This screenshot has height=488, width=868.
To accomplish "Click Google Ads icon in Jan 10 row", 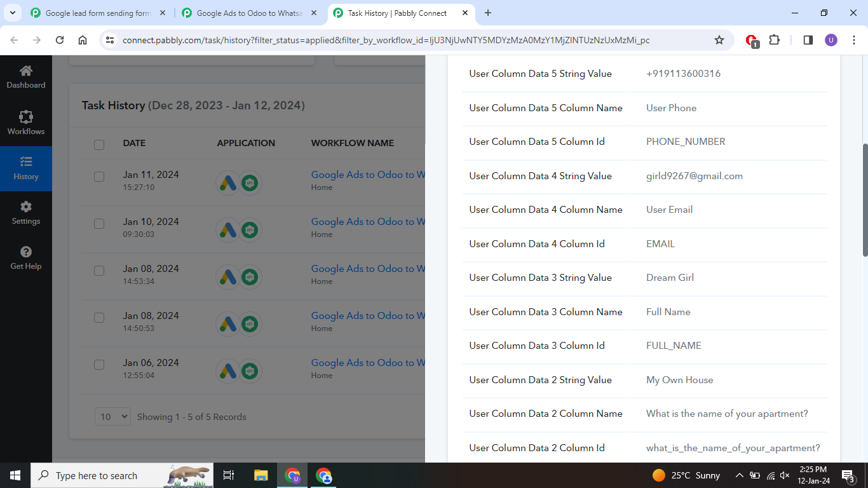I will [228, 230].
